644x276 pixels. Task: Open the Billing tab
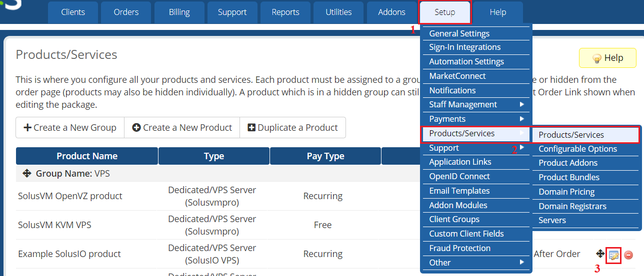click(x=179, y=12)
